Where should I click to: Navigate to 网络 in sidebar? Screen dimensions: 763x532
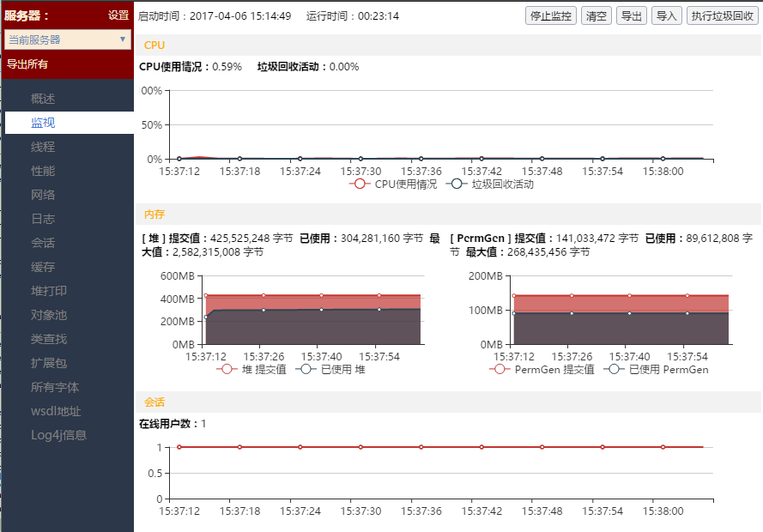click(x=43, y=195)
